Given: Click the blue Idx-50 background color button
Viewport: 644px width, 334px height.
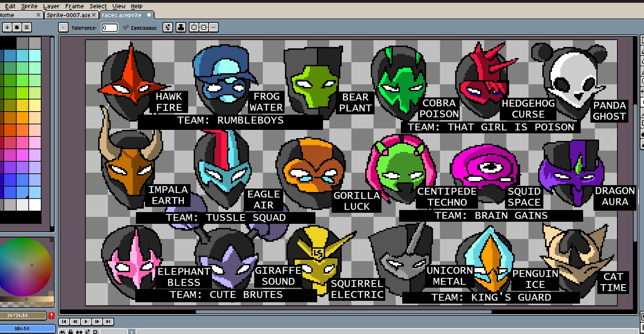Looking at the screenshot, I should [x=27, y=328].
